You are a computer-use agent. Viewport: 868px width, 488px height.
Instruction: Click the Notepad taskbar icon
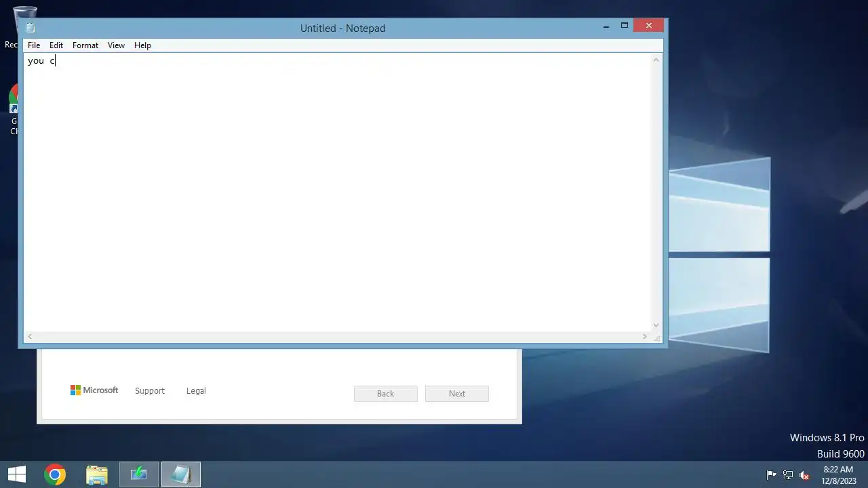tap(180, 474)
